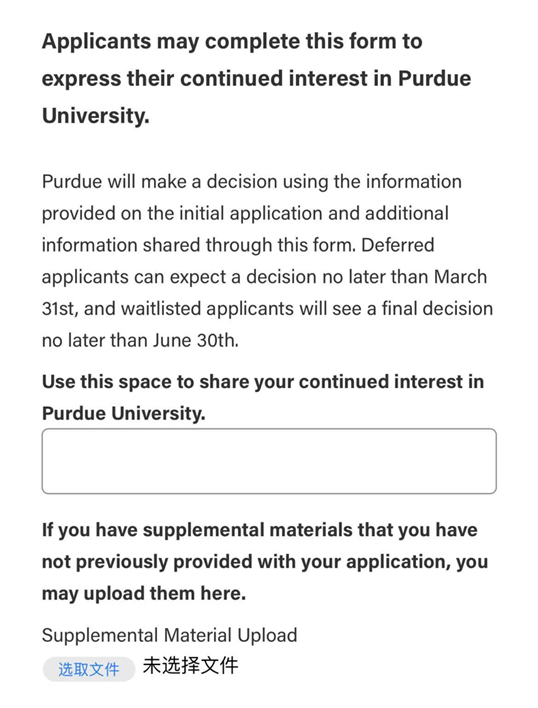Click the line 'not previously provided with your application'

[265, 562]
